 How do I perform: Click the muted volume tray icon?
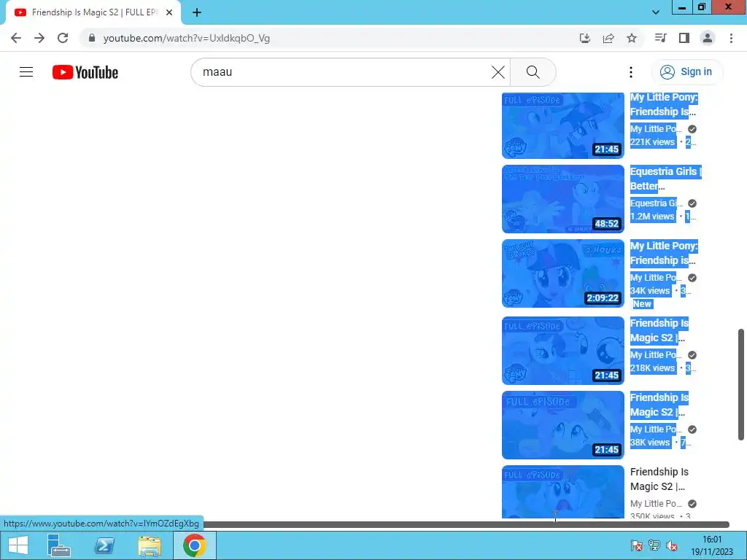[672, 545]
